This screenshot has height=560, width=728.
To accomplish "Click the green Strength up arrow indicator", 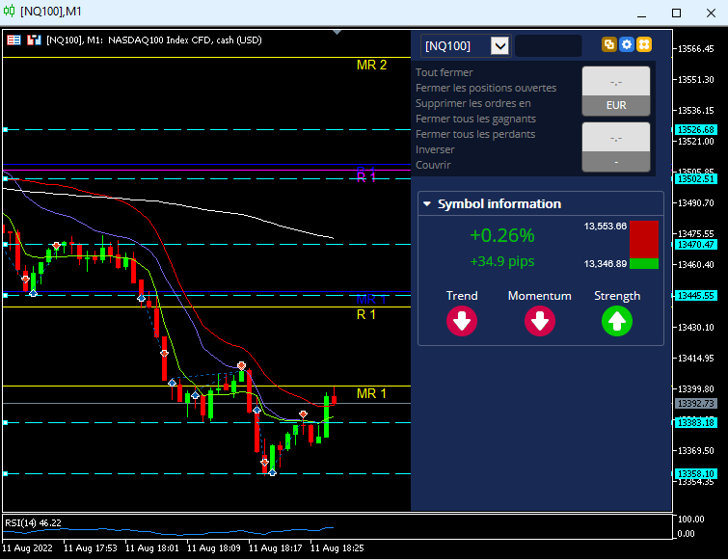I will [x=617, y=321].
